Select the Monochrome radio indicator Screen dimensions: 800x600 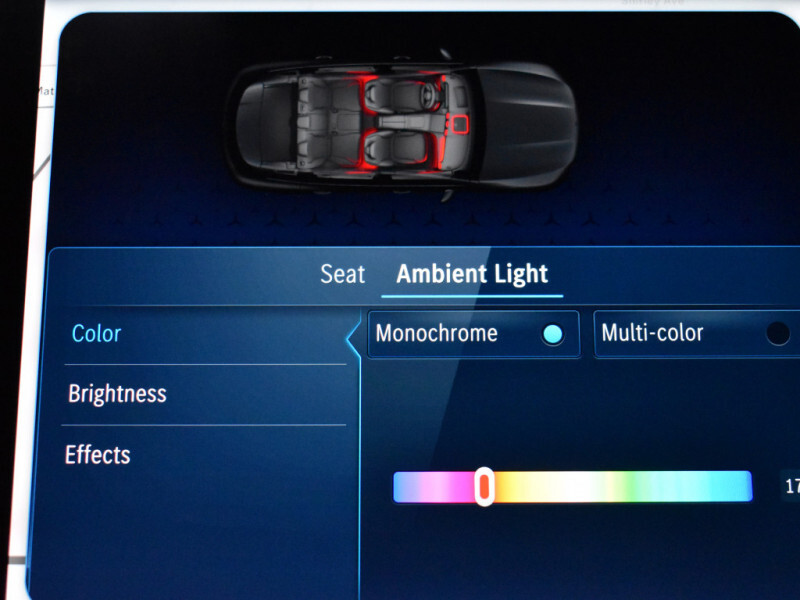pos(553,334)
